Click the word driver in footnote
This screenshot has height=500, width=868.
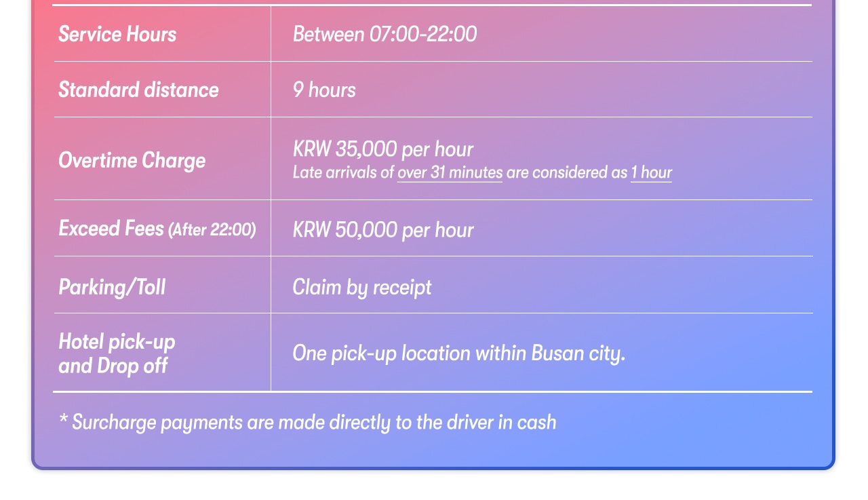470,422
